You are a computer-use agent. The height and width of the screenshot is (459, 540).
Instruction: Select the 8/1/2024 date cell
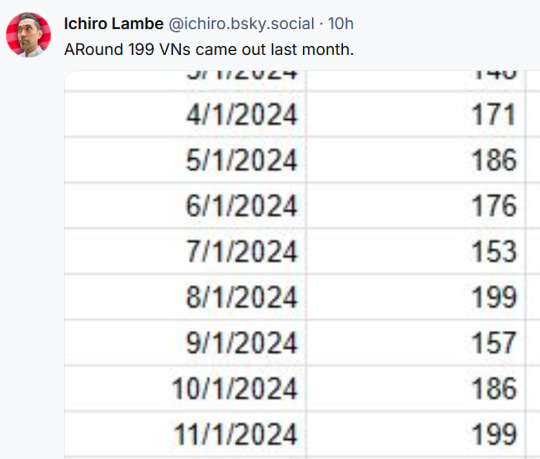click(x=185, y=297)
